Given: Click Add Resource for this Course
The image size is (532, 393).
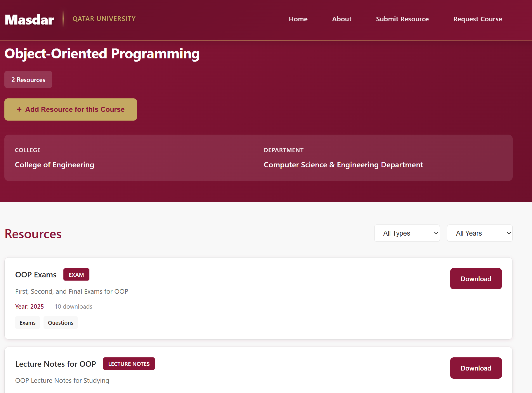Looking at the screenshot, I should tap(70, 109).
